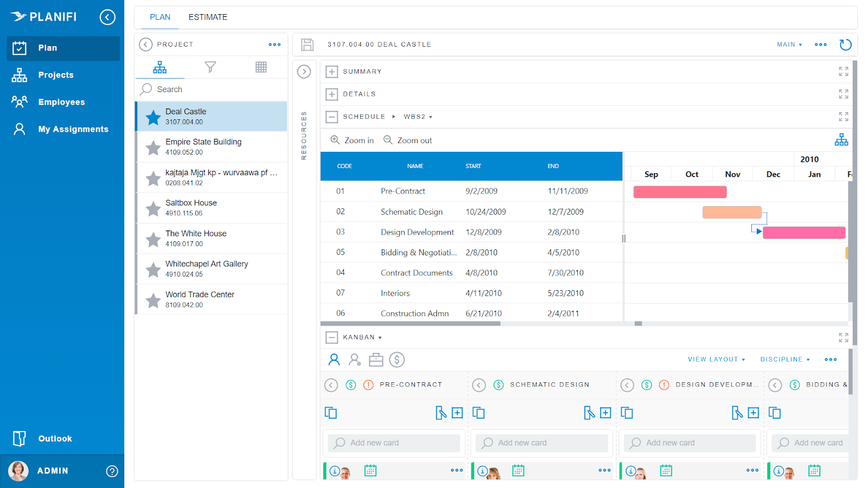Click the Zoom out button
Screen dimensions: 868x488
pos(408,140)
